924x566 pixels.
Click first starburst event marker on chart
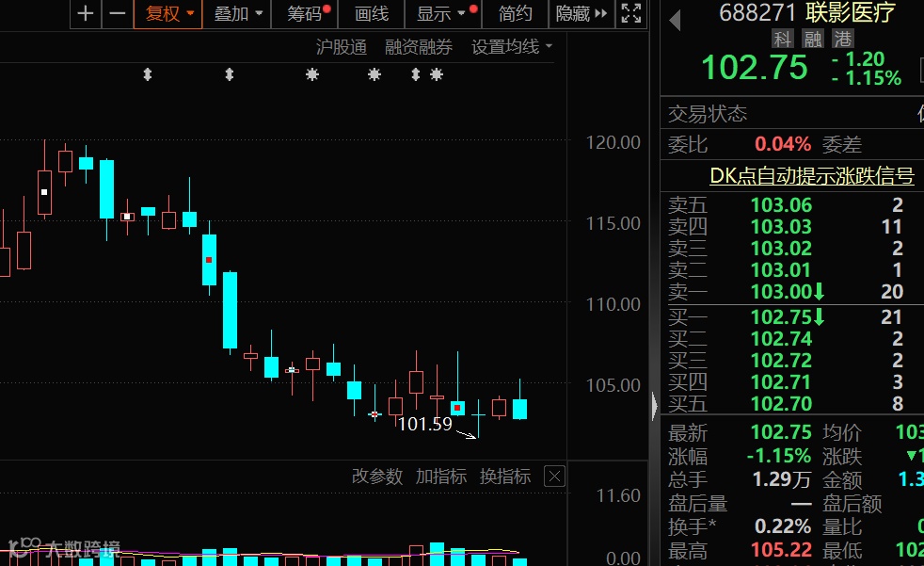312,74
